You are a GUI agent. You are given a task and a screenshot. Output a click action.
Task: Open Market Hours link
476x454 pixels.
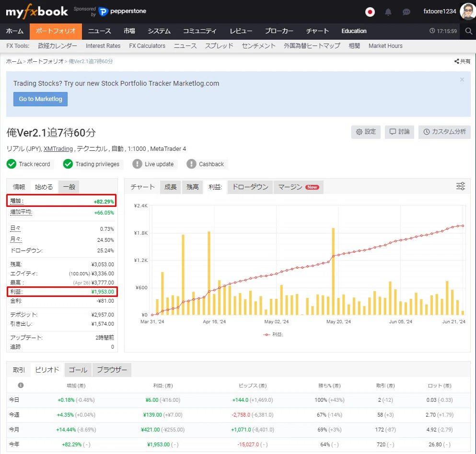385,46
